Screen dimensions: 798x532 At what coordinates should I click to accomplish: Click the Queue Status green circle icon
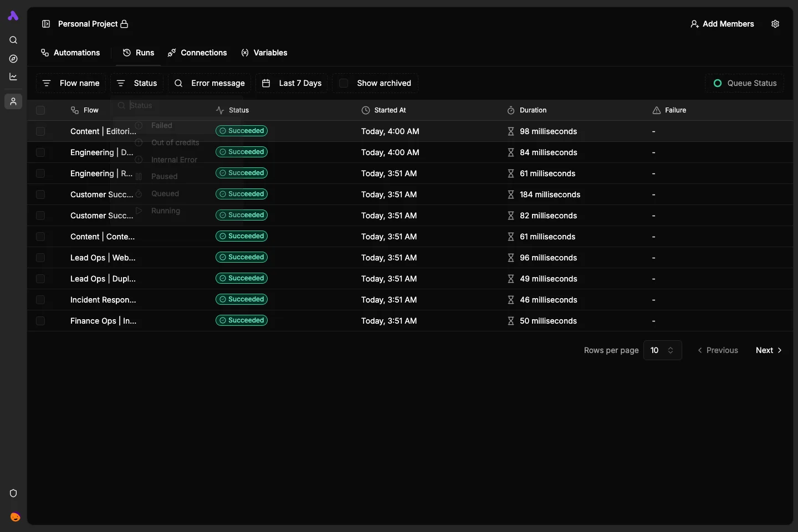(x=718, y=83)
